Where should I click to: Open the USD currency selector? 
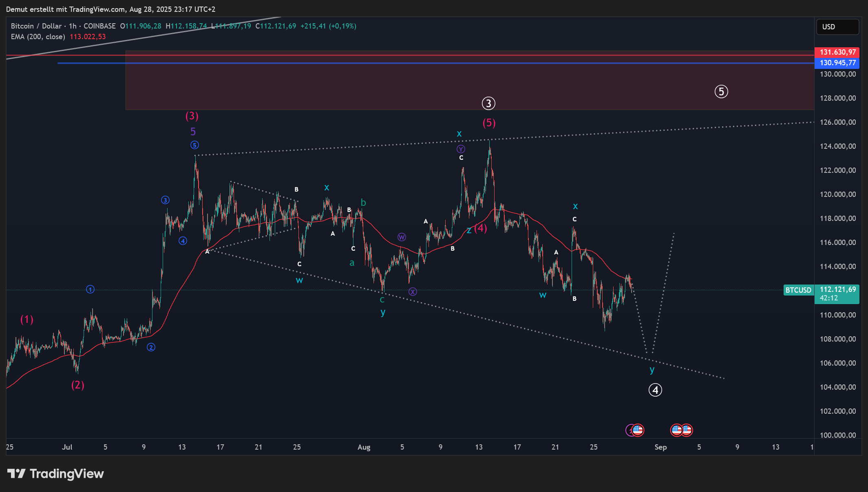click(837, 27)
